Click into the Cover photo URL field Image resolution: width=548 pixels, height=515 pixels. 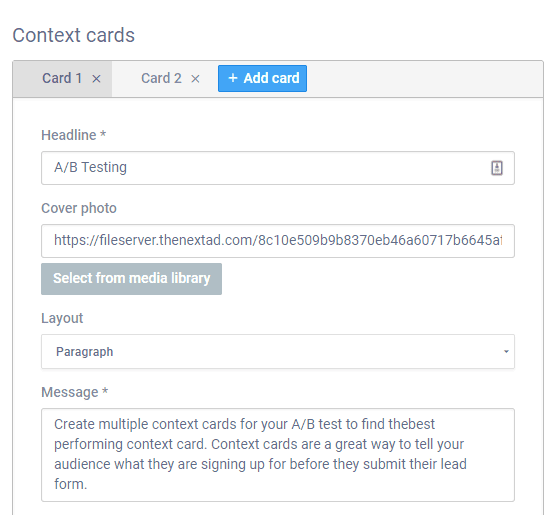click(x=278, y=241)
